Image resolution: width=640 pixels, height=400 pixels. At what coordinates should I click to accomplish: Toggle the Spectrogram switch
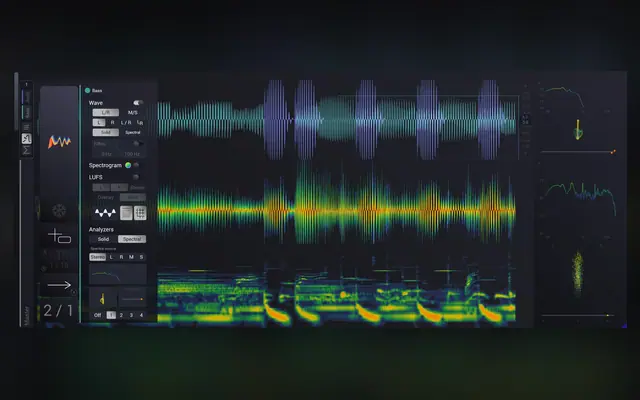[136, 165]
